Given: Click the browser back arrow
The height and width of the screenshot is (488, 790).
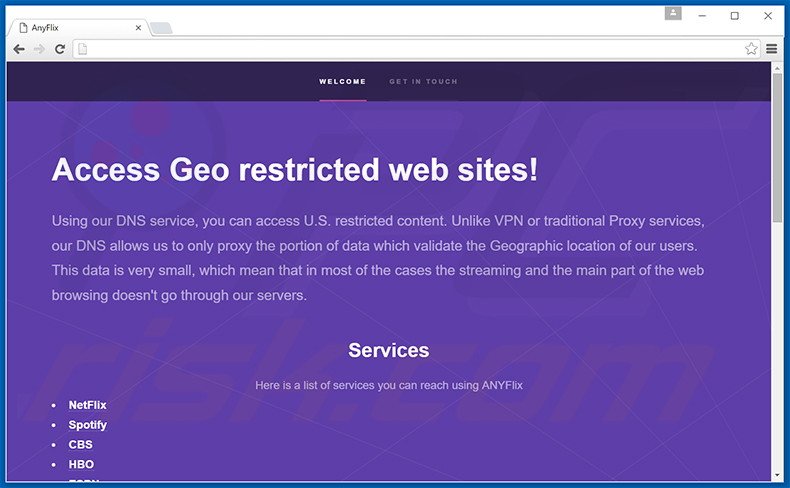Looking at the screenshot, I should click(18, 48).
